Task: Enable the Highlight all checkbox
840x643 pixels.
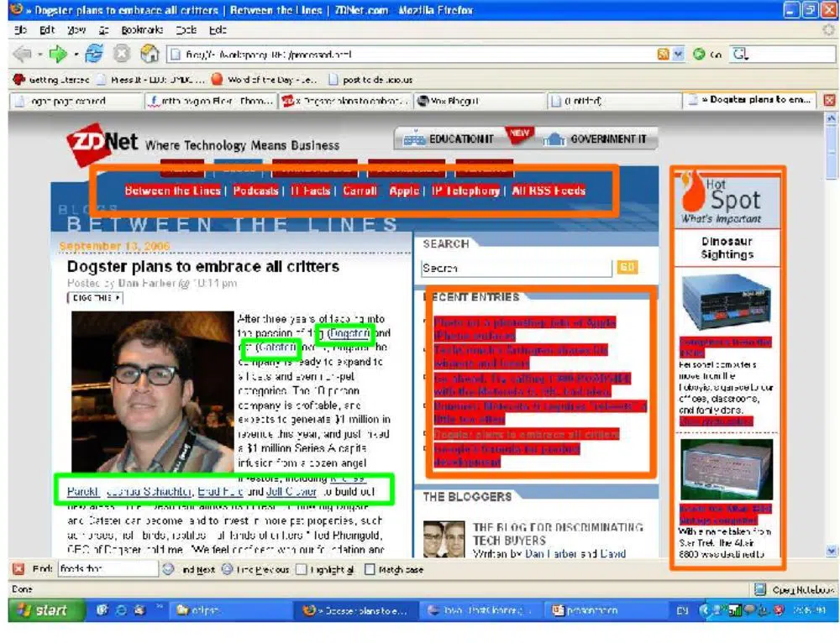Action: (x=301, y=569)
